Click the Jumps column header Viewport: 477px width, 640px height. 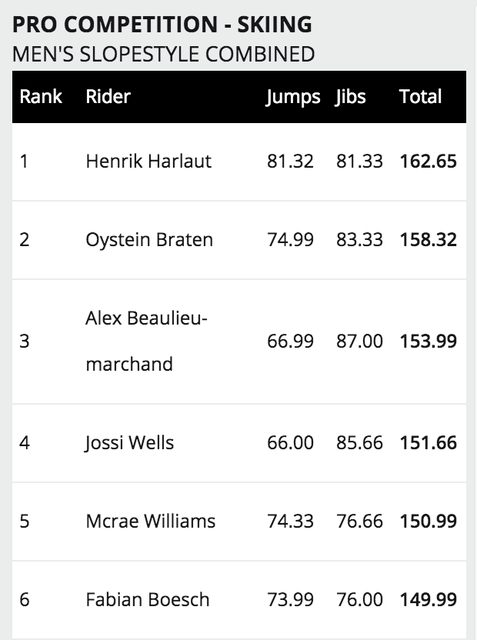click(293, 98)
